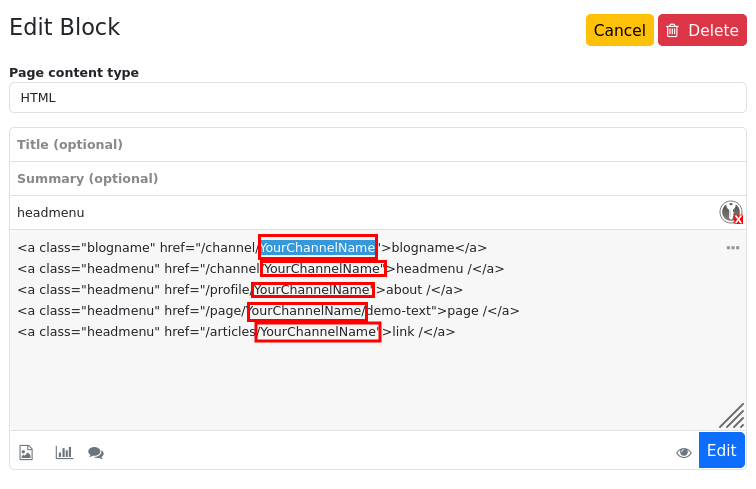Image resolution: width=756 pixels, height=489 pixels.
Task: Open the Page content type HTML dropdown
Action: 377,98
